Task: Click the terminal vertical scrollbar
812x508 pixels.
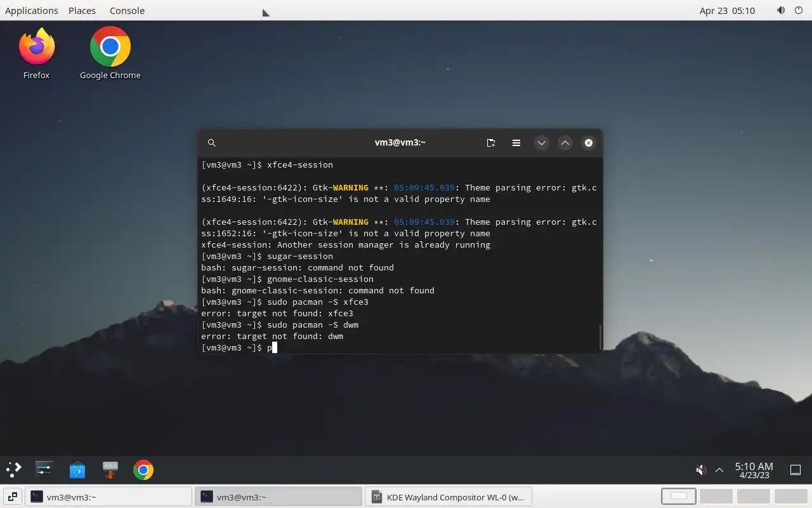Action: pyautogui.click(x=599, y=337)
